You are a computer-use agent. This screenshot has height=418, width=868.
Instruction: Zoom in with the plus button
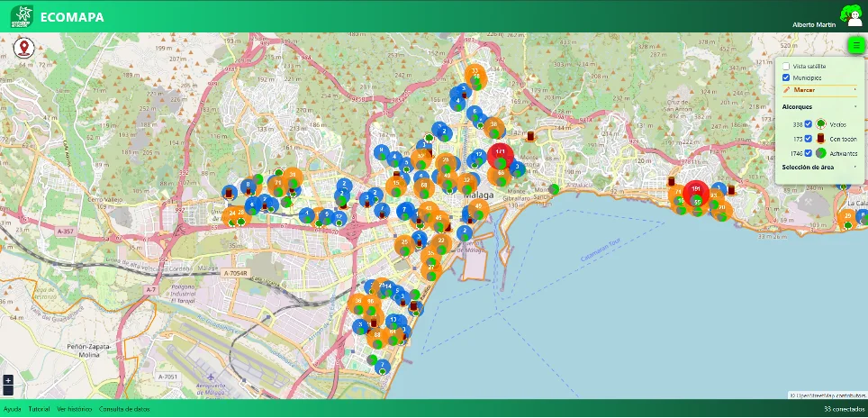pos(8,380)
